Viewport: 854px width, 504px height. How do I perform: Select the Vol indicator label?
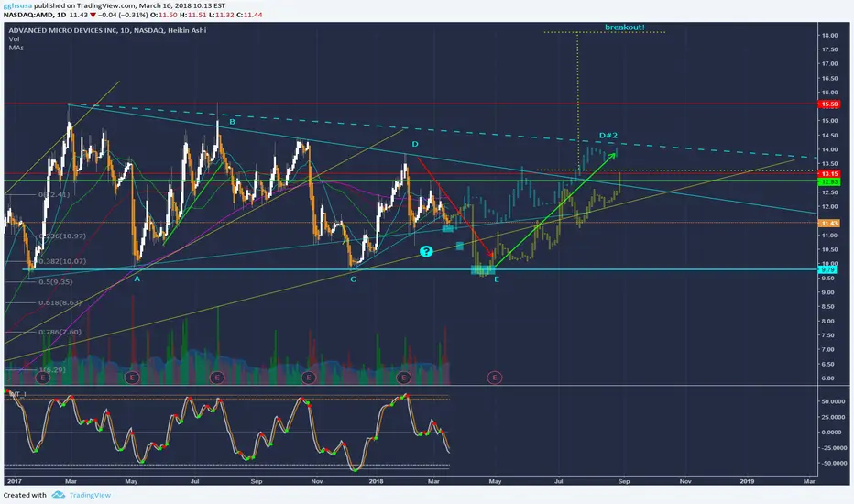coord(14,39)
